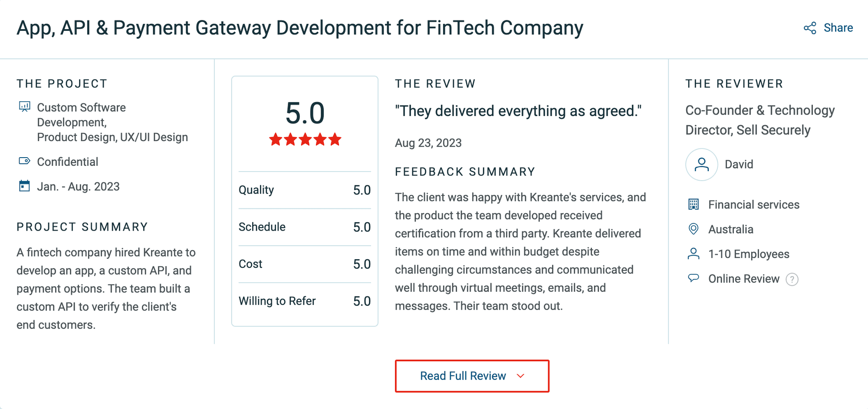Viewport: 868px width, 409px height.
Task: Click the Cost 5.0 rating row
Action: point(305,264)
